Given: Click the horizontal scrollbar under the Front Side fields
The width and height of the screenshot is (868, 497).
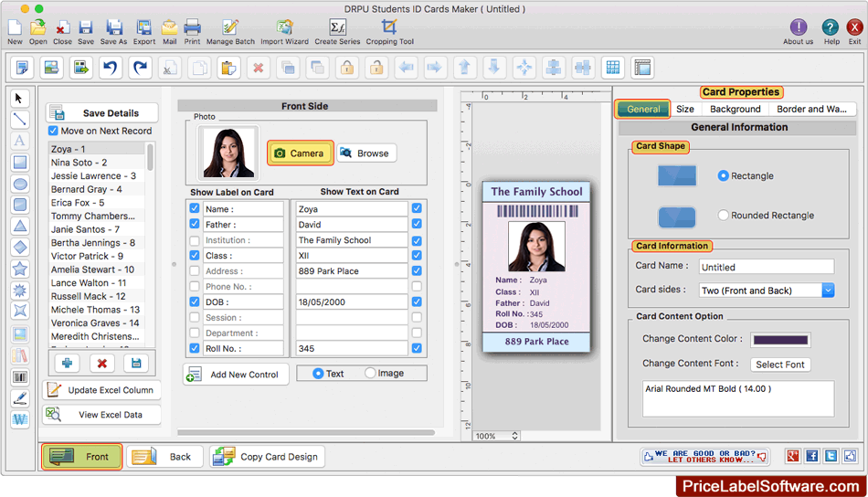Looking at the screenshot, I should [x=306, y=432].
